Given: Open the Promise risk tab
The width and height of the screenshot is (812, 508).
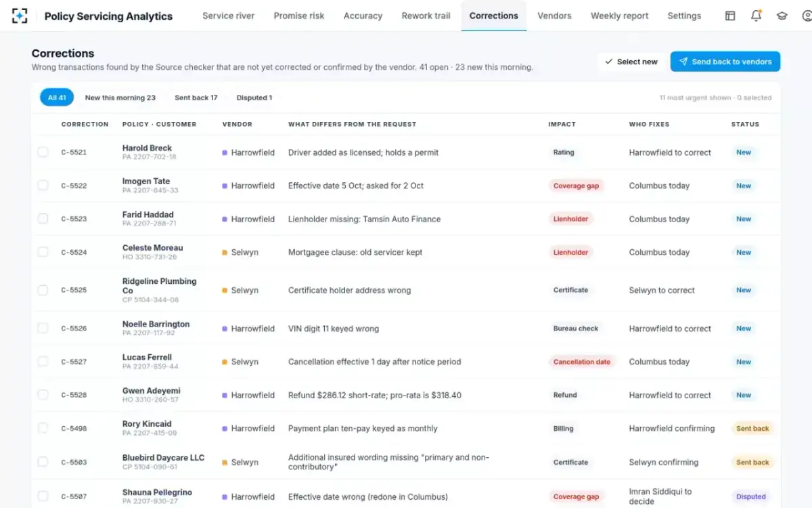Looking at the screenshot, I should click(299, 16).
